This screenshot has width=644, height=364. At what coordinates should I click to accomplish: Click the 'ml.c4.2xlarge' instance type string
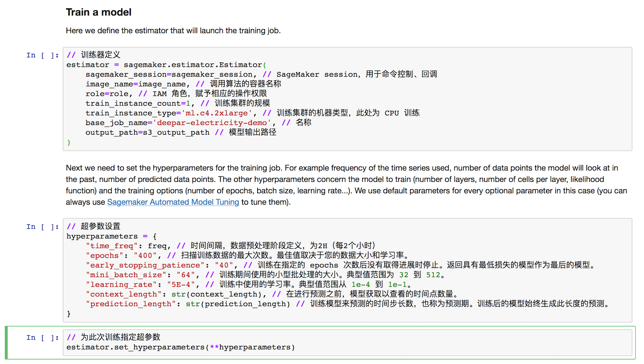217,113
